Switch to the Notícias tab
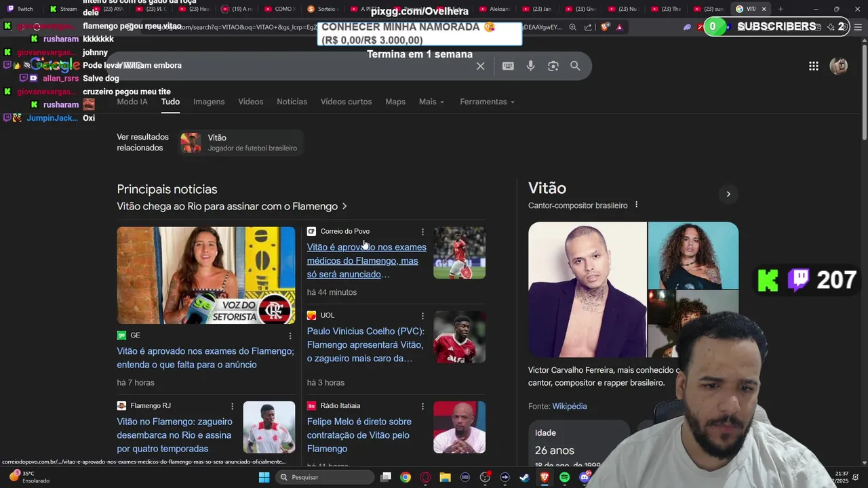Screen dimensions: 868x488 (x=292, y=102)
